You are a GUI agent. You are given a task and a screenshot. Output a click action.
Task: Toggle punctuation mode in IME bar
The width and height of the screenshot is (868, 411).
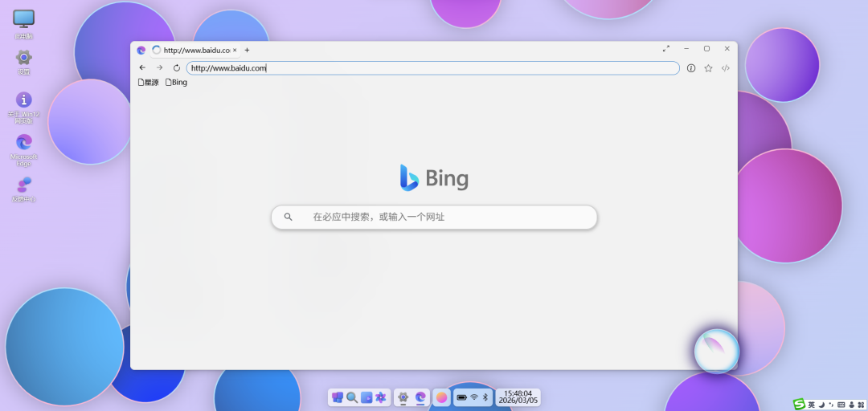click(832, 405)
